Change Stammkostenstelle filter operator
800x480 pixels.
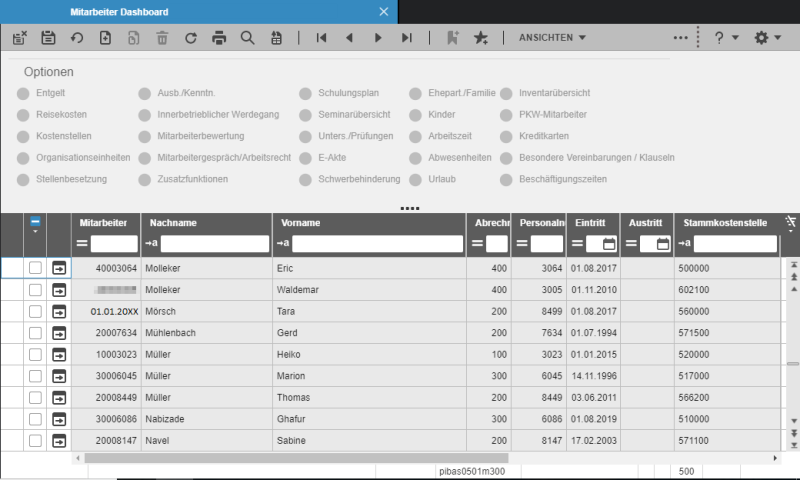(685, 243)
